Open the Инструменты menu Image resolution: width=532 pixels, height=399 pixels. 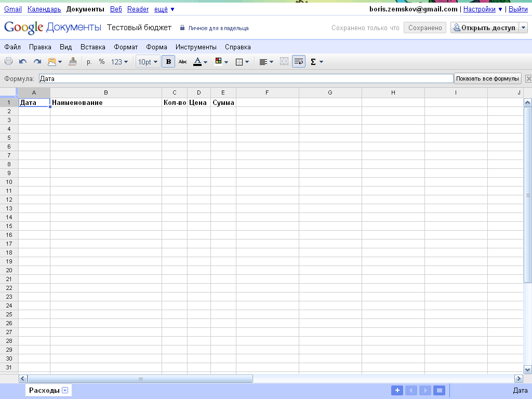click(196, 47)
